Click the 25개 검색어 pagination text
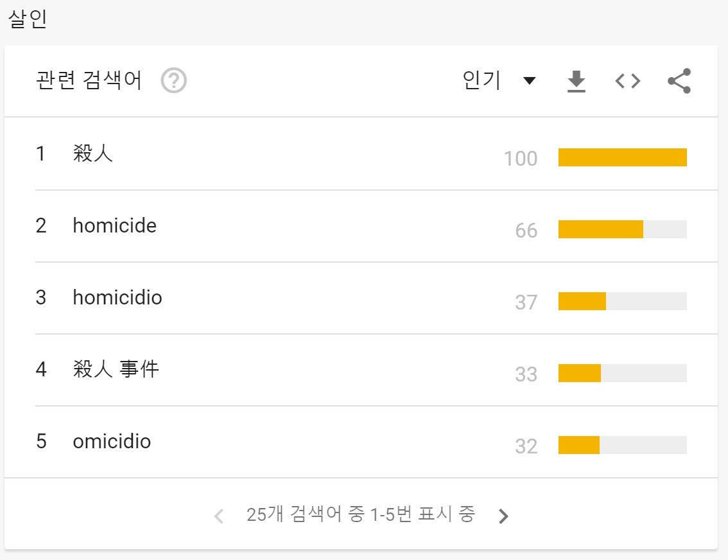Image resolution: width=728 pixels, height=560 pixels. click(361, 514)
